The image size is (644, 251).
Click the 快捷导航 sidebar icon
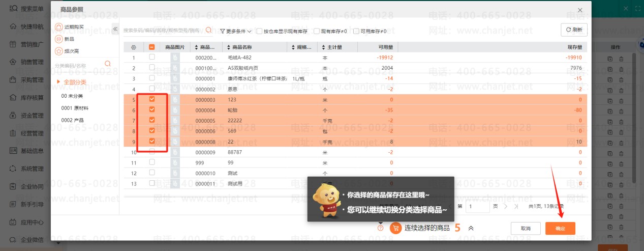pos(14,26)
